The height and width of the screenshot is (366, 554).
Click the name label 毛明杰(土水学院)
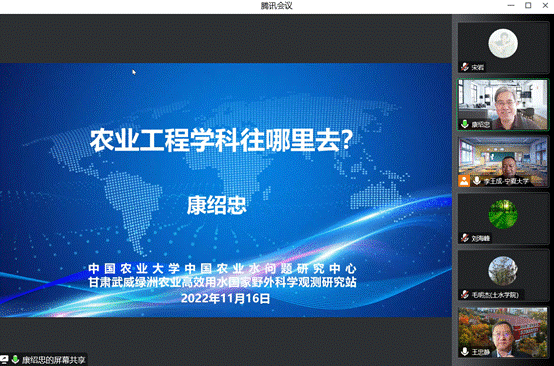pos(495,295)
